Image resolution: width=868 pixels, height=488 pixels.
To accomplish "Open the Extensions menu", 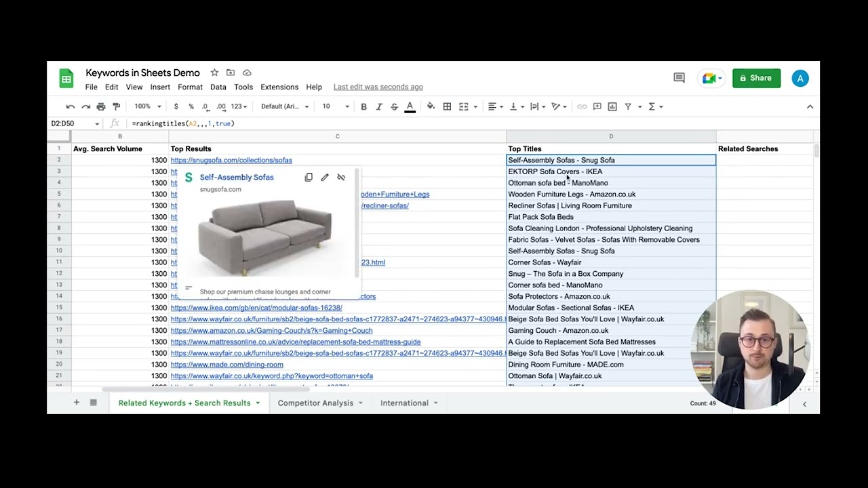I will click(279, 87).
